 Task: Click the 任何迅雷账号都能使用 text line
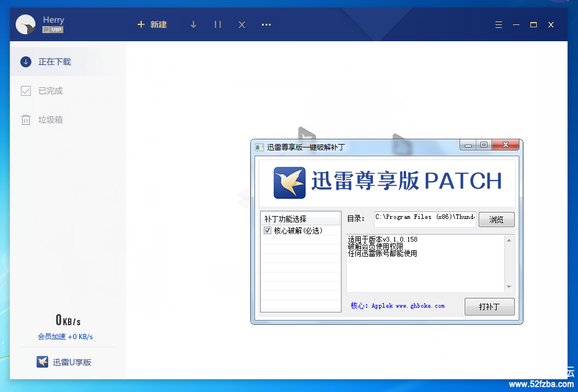point(383,253)
